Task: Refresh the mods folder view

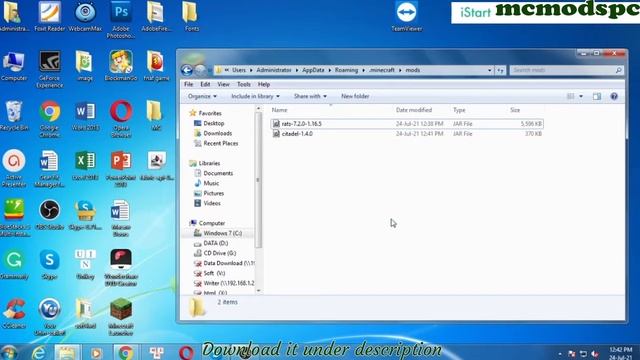Action: (500, 70)
